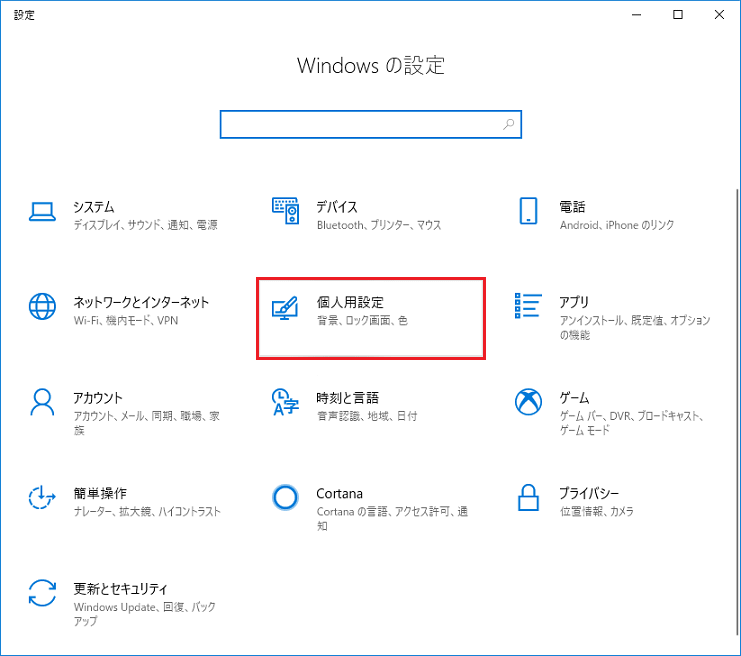Click description ゲーム バー、DVR、ブロードキャスト
741x656 pixels.
click(x=632, y=423)
